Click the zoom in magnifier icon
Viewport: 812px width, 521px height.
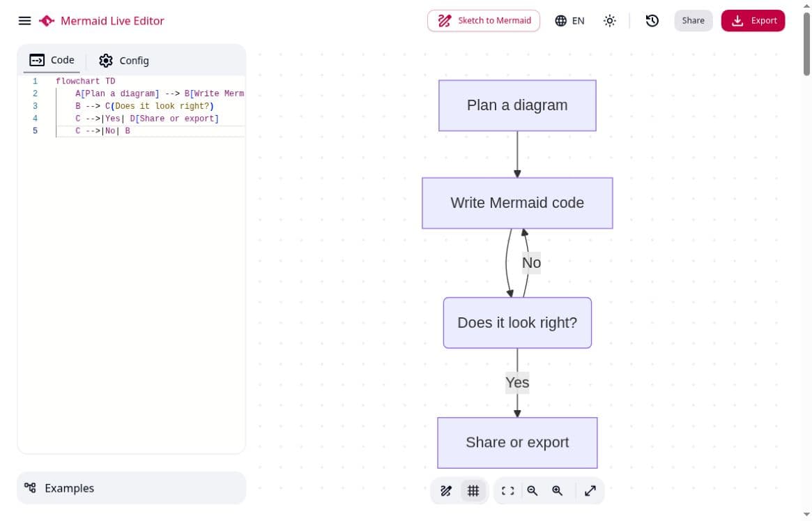(557, 490)
